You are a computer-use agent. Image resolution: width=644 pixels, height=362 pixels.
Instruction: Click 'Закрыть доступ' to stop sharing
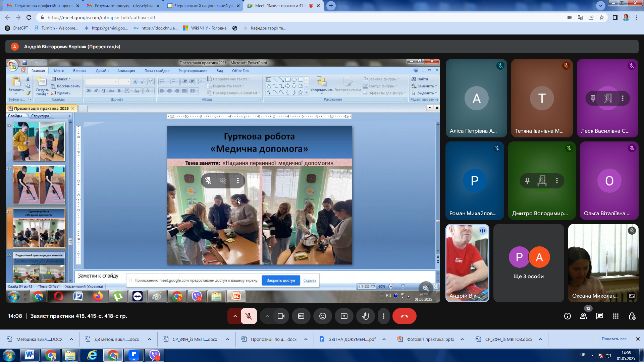pos(281,281)
